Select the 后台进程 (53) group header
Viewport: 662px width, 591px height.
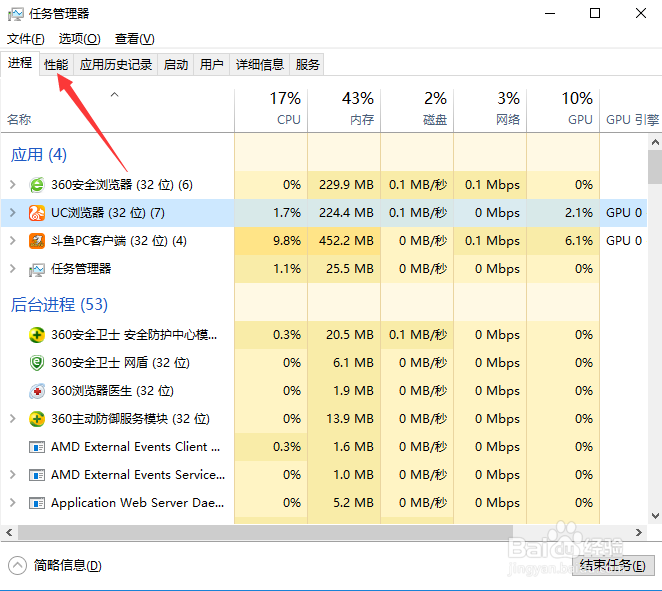coord(59,305)
